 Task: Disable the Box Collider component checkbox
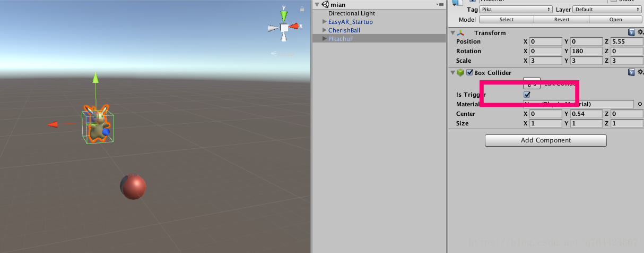pos(469,73)
